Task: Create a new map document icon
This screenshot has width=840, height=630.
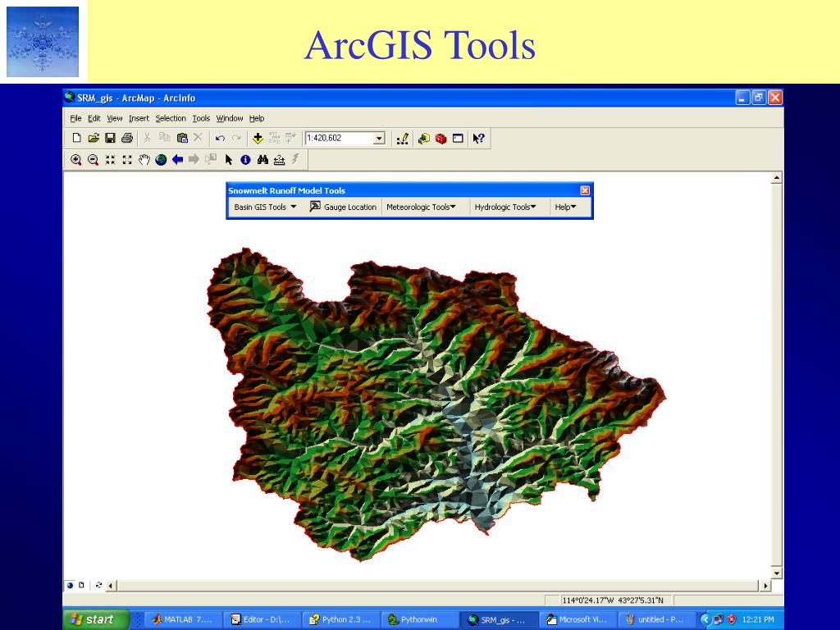Action: pyautogui.click(x=76, y=138)
